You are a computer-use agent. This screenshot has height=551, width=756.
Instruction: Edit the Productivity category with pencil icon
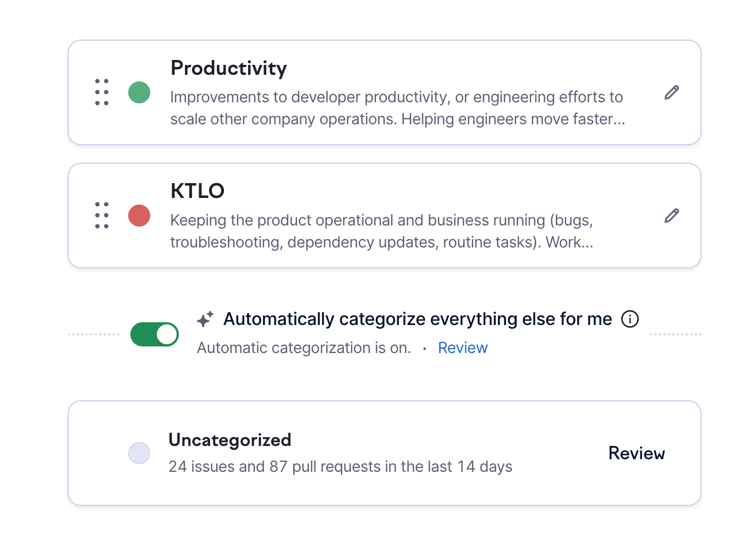(x=672, y=92)
